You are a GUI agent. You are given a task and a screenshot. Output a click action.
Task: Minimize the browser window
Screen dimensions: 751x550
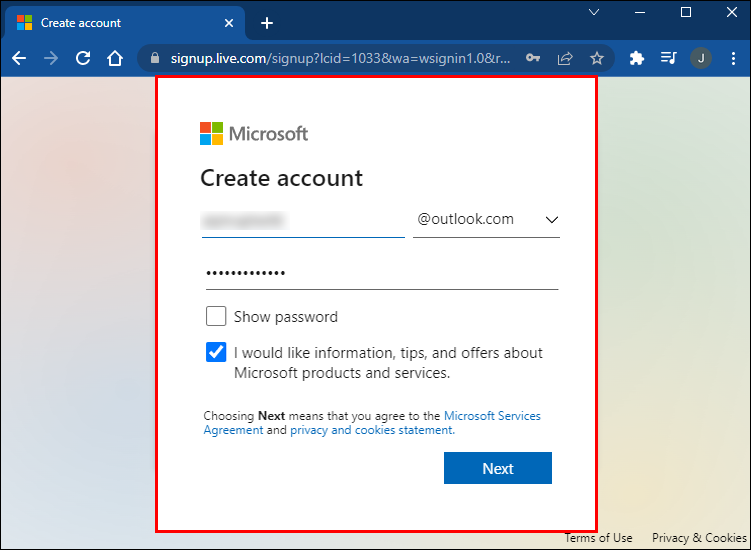(x=640, y=12)
